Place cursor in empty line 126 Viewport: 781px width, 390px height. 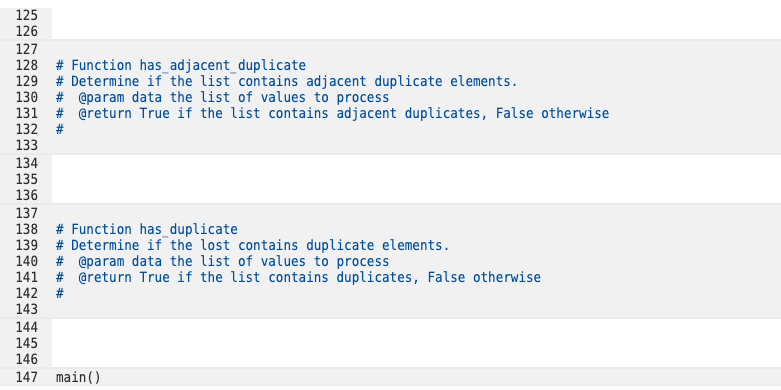pyautogui.click(x=416, y=31)
